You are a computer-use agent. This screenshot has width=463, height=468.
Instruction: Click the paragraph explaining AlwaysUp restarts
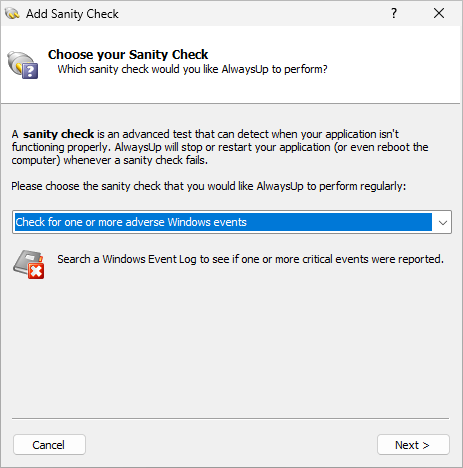click(220, 147)
